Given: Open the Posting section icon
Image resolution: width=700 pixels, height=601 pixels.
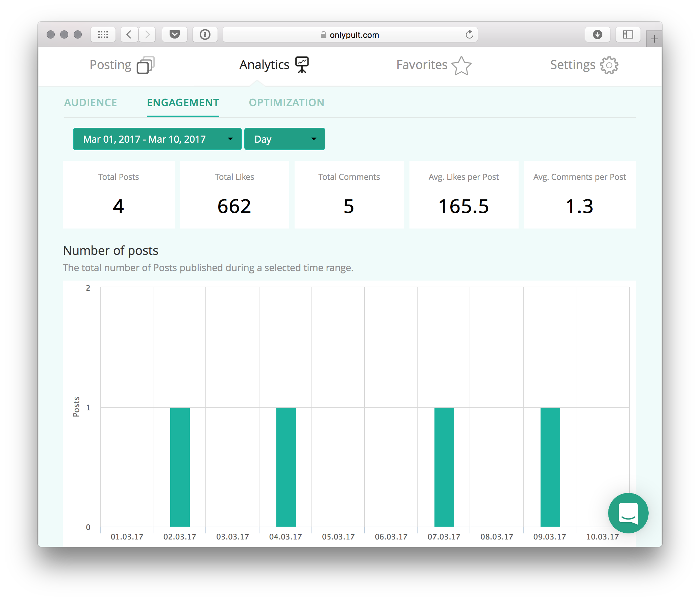Looking at the screenshot, I should click(145, 65).
